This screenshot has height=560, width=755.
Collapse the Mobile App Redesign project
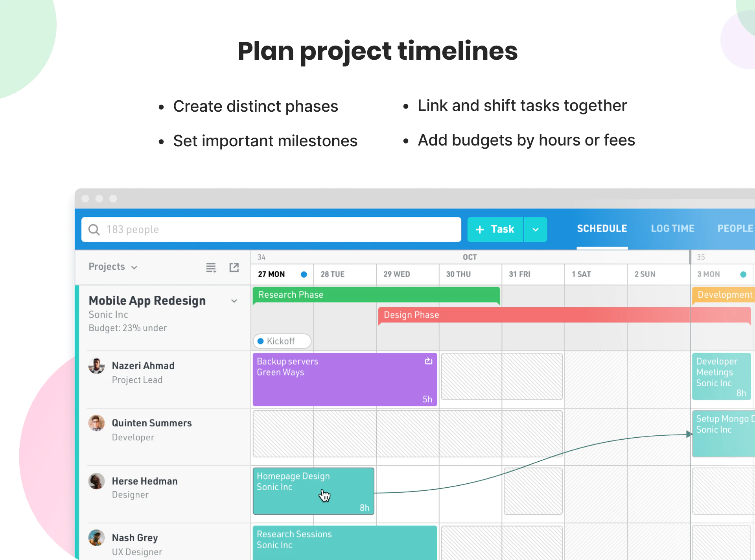(234, 301)
